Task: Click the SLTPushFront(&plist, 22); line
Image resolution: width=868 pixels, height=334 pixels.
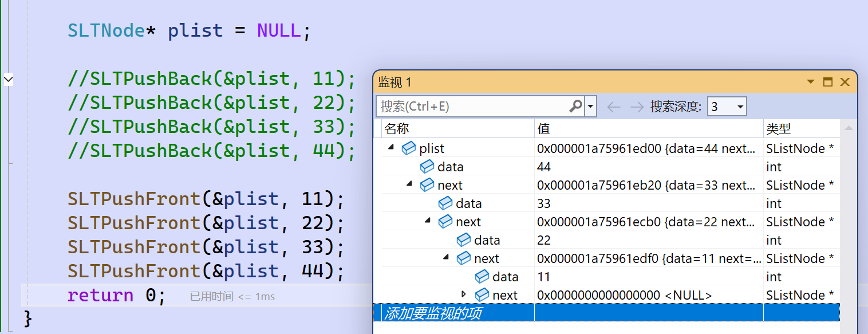Action: tap(206, 223)
